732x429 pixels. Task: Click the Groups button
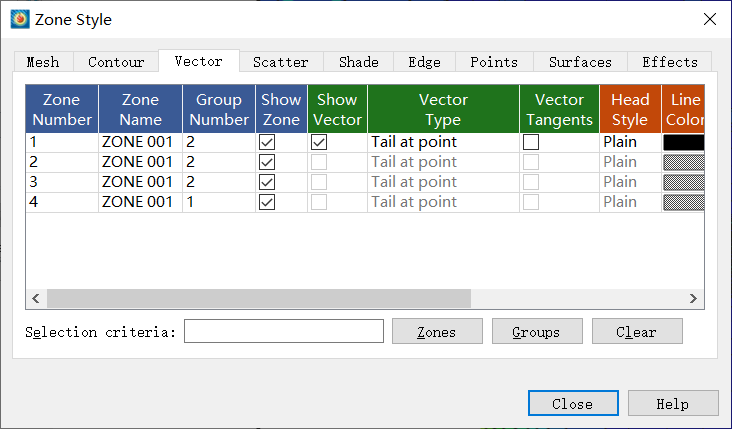[537, 331]
